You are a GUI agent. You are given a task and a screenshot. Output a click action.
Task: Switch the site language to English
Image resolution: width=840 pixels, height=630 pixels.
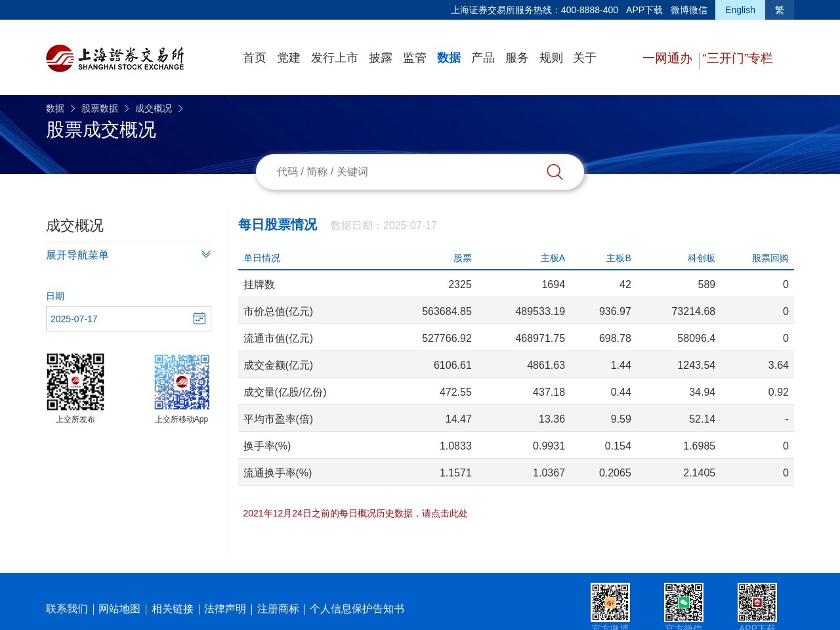point(740,10)
